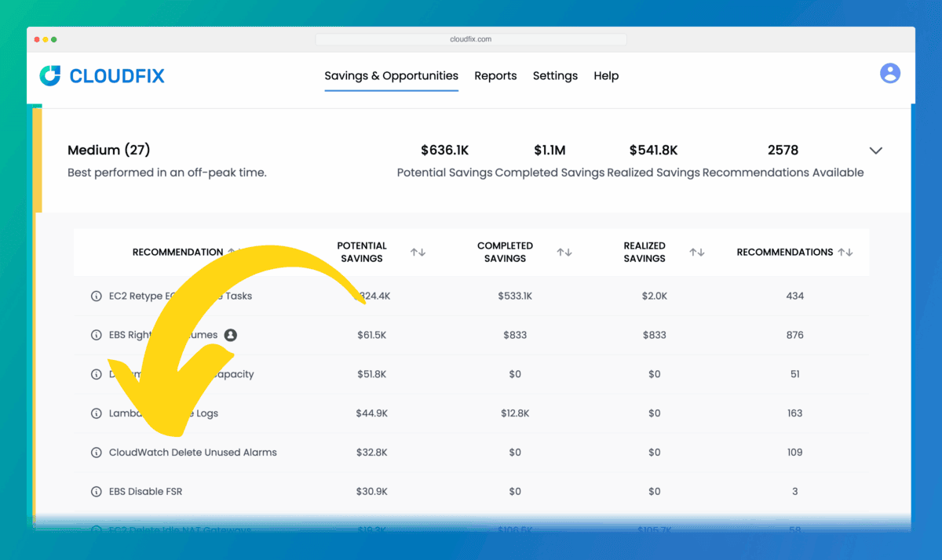Sort by Potential Savings using its arrows

(418, 253)
